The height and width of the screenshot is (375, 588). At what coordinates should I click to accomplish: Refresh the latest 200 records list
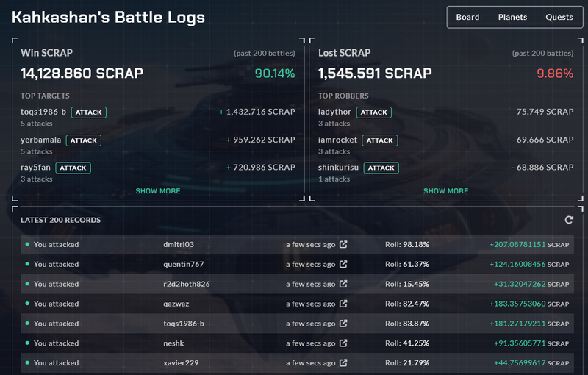(568, 220)
